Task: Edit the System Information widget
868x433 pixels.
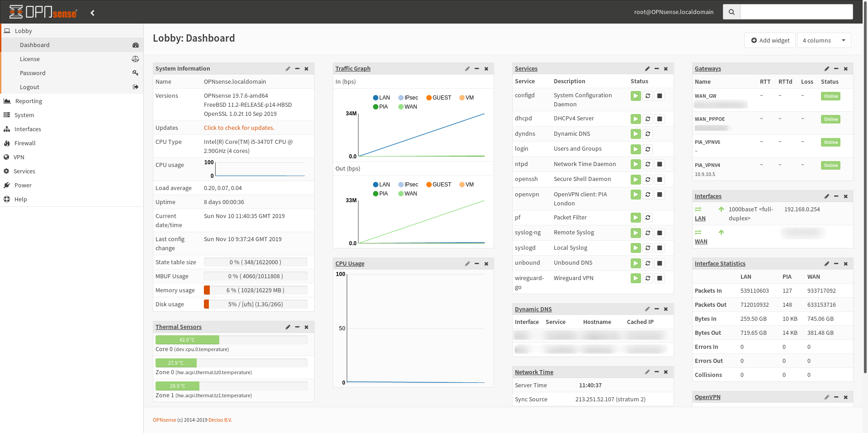Action: pyautogui.click(x=288, y=69)
